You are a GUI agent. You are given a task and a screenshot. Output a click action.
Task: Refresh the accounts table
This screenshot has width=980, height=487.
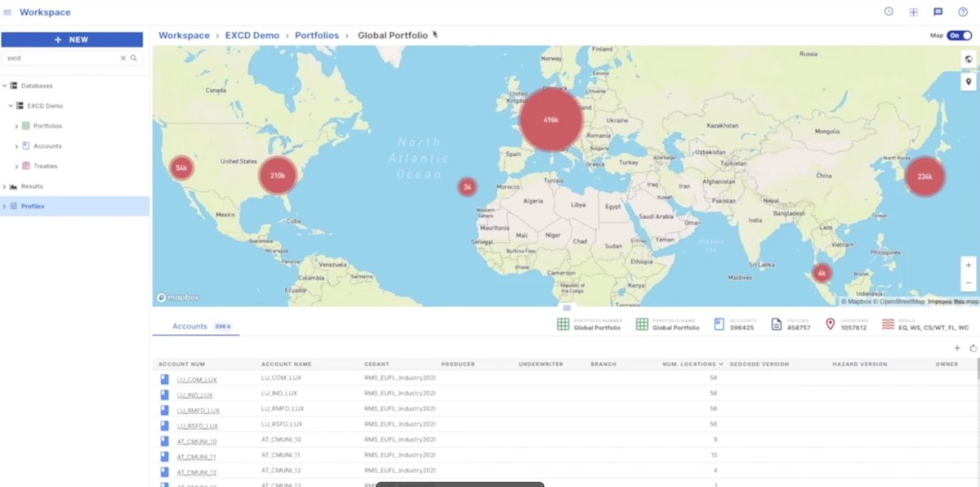[x=973, y=348]
